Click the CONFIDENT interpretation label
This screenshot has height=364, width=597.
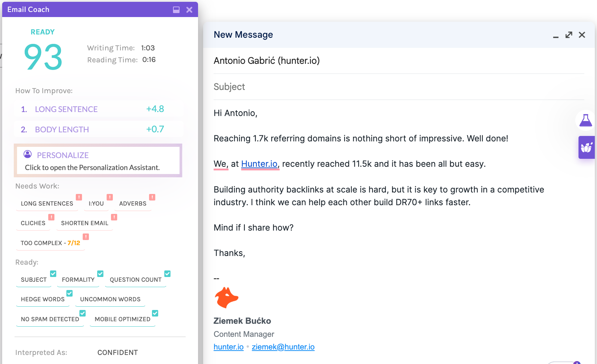point(118,353)
